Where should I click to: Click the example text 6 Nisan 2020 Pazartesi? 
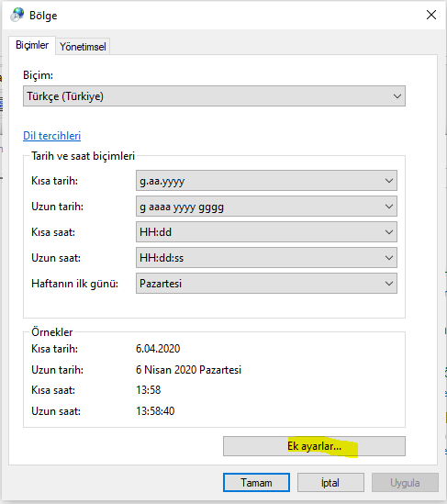pyautogui.click(x=188, y=370)
